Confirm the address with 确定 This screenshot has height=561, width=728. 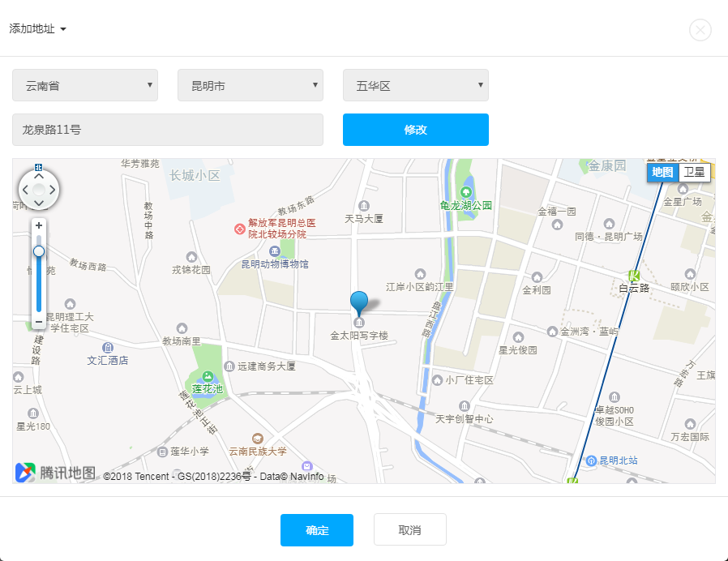pos(317,530)
